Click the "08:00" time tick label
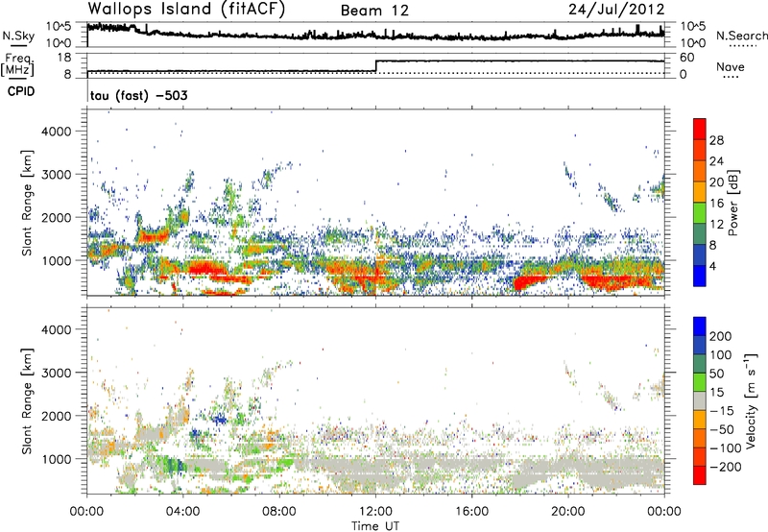The width and height of the screenshot is (768, 532). point(279,512)
